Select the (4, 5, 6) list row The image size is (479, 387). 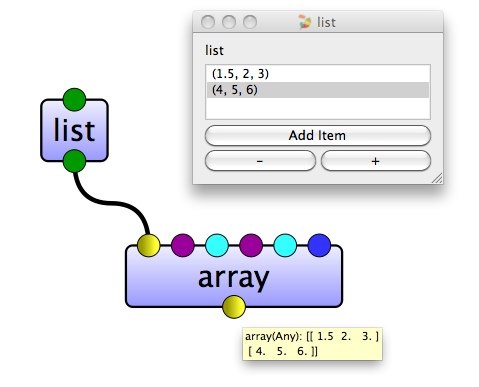(x=318, y=90)
